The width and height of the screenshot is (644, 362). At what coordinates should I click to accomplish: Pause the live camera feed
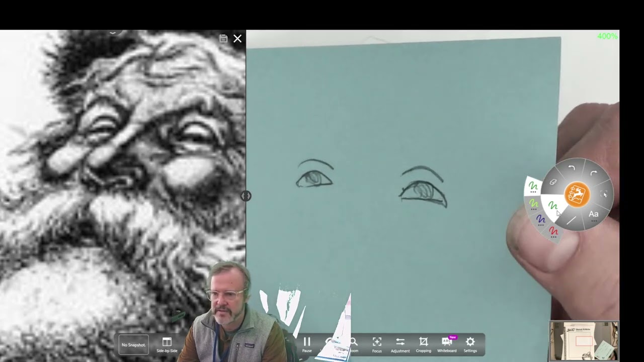click(x=307, y=344)
